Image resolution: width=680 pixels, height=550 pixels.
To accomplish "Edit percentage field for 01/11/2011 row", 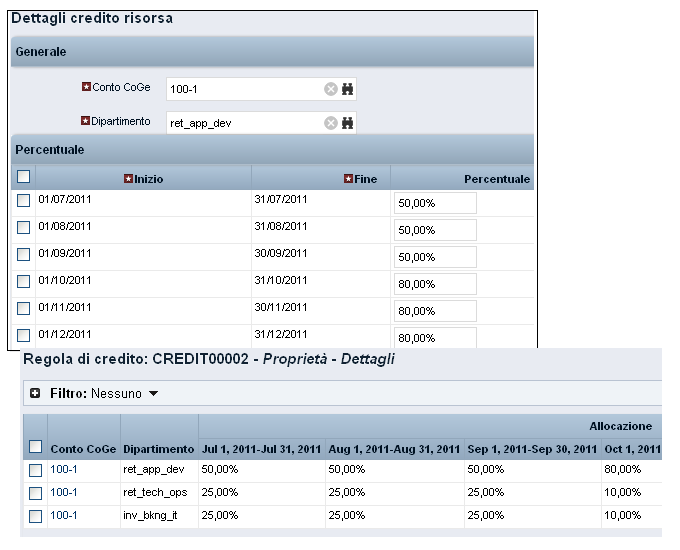I will (x=435, y=311).
